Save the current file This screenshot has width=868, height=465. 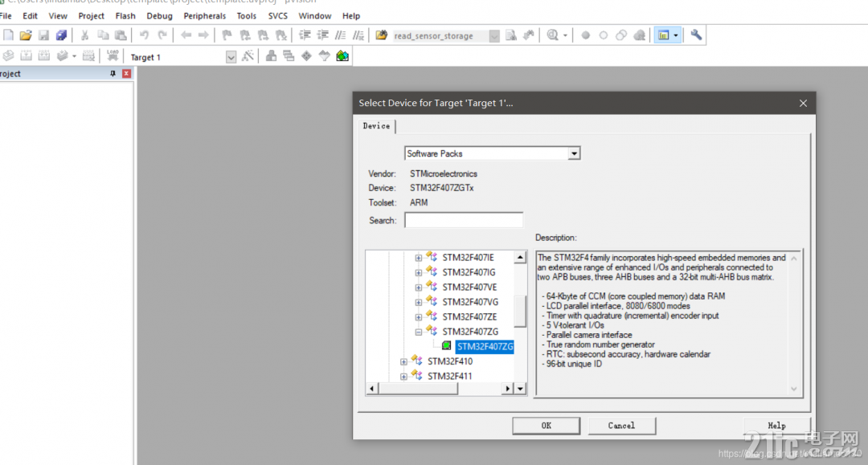coord(43,35)
